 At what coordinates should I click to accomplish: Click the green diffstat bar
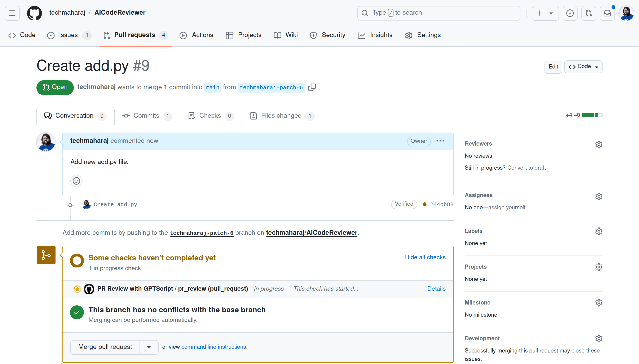[592, 115]
